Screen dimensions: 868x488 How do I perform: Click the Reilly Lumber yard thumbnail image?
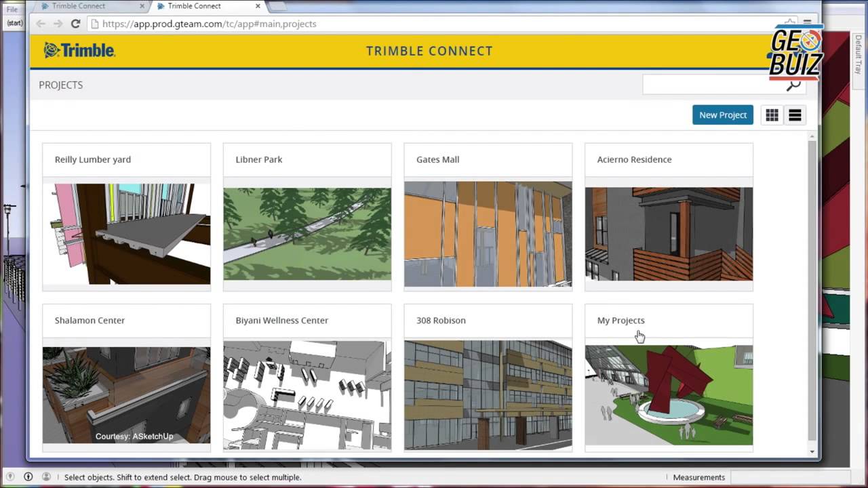coord(127,234)
